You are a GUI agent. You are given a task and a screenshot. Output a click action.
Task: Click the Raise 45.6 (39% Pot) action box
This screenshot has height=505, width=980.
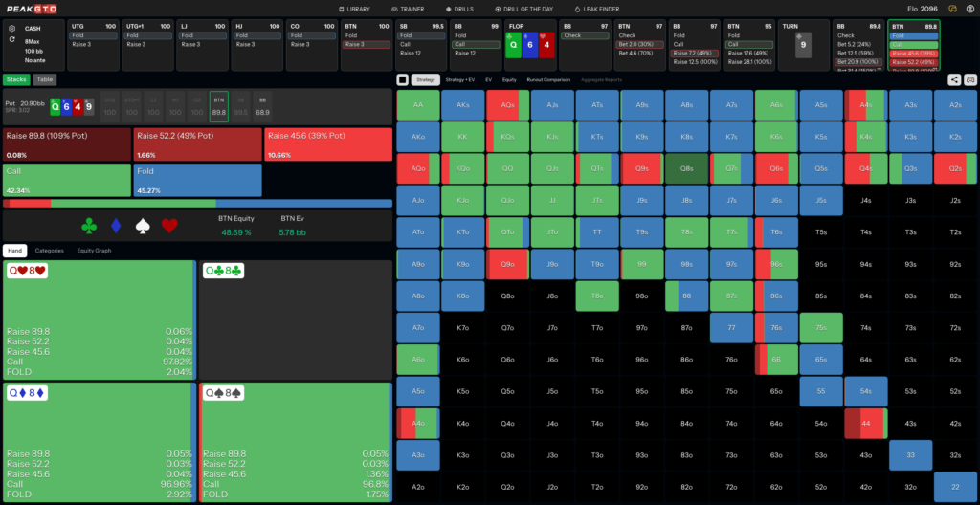(x=328, y=144)
